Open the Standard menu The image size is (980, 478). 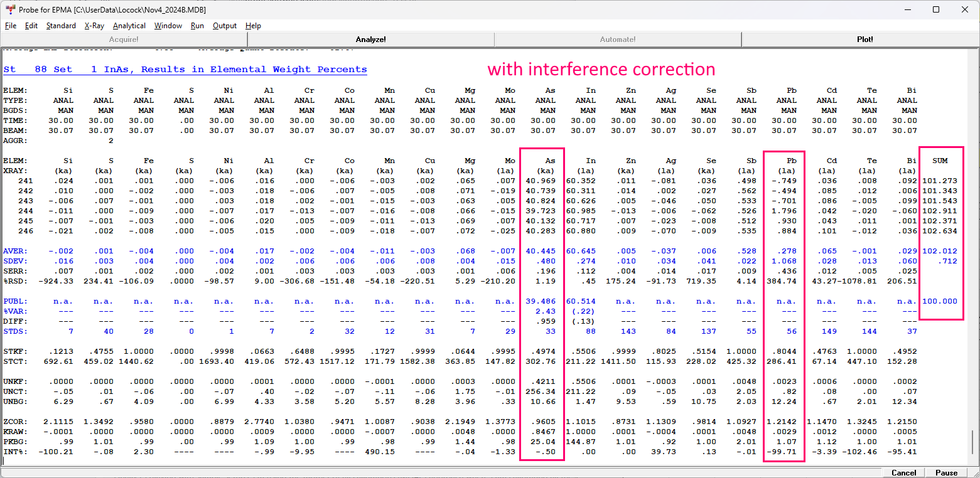[61, 26]
